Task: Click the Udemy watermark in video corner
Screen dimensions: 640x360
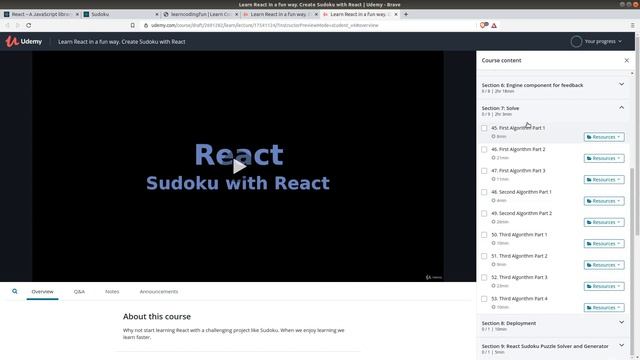Action: 433,277
